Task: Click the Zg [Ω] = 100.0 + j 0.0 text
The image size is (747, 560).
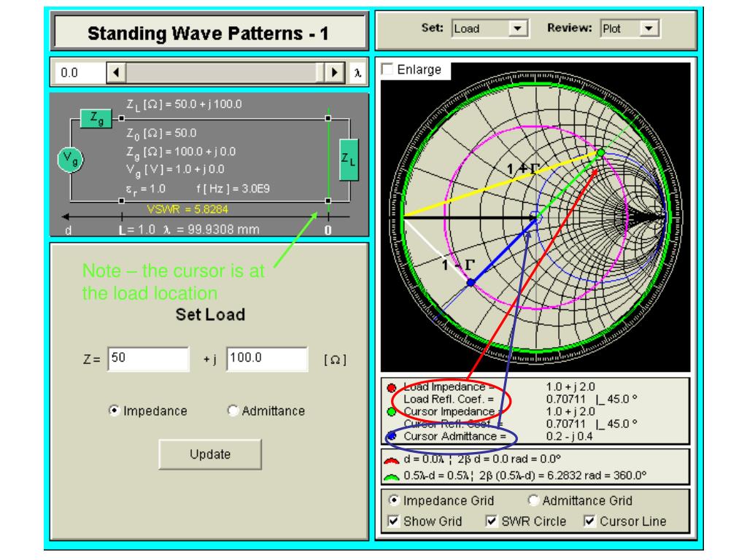Action: pos(181,152)
